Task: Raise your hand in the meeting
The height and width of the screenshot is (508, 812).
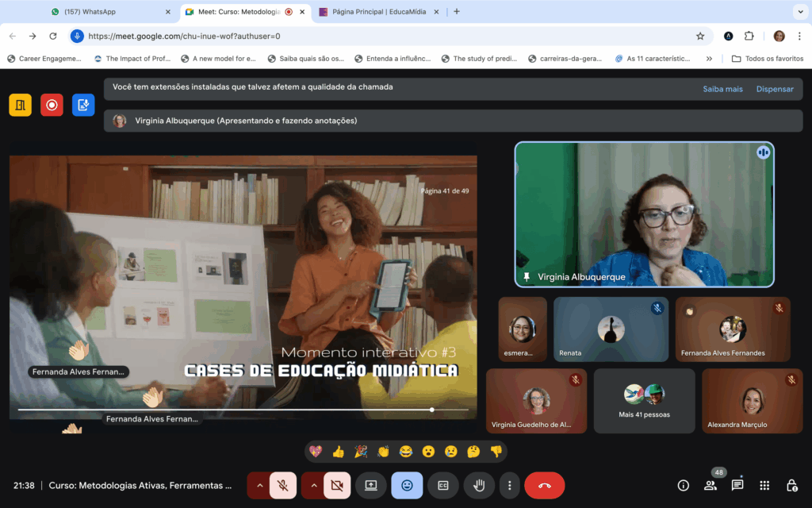Action: (479, 485)
